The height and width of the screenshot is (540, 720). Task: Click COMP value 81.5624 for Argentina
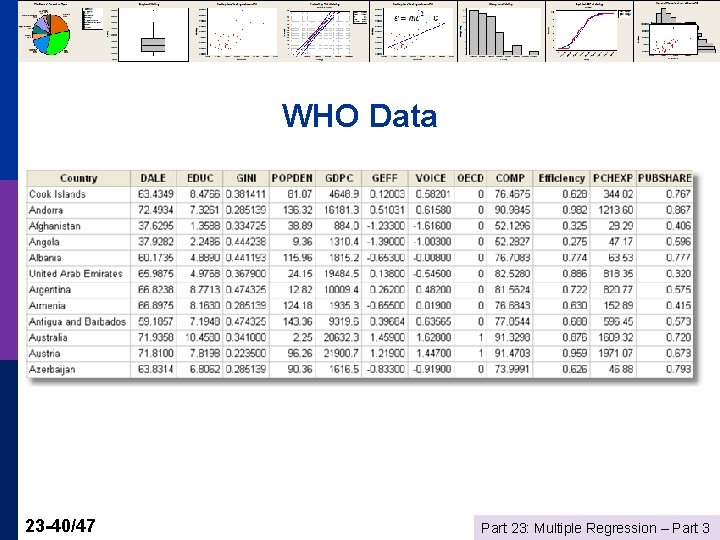point(512,290)
